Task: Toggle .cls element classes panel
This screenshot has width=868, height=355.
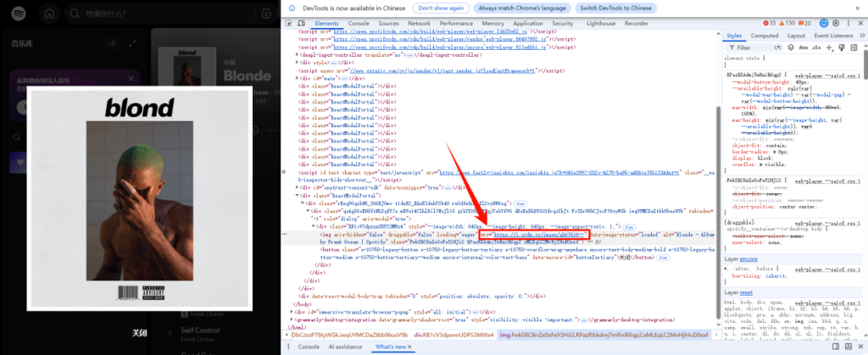Action: coord(816,47)
